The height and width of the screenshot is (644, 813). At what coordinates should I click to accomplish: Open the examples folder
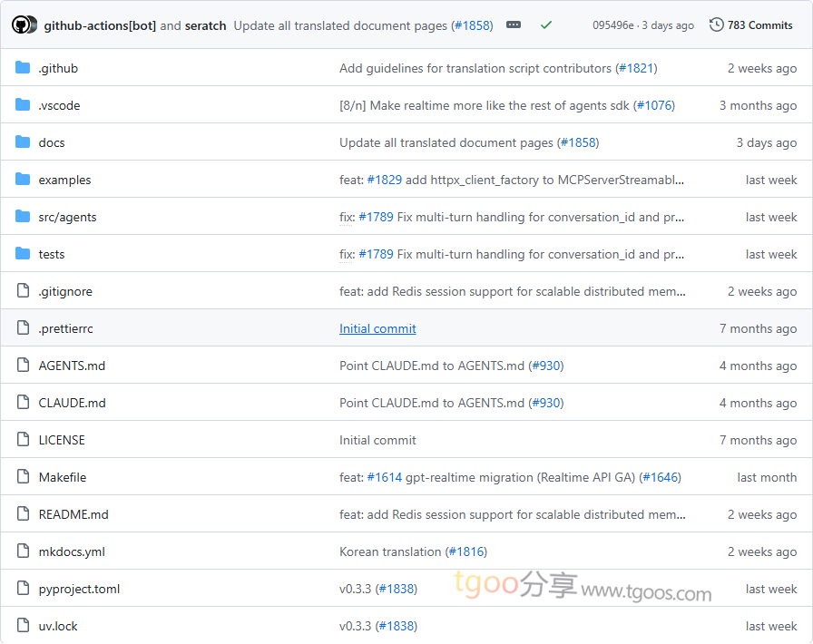click(64, 180)
